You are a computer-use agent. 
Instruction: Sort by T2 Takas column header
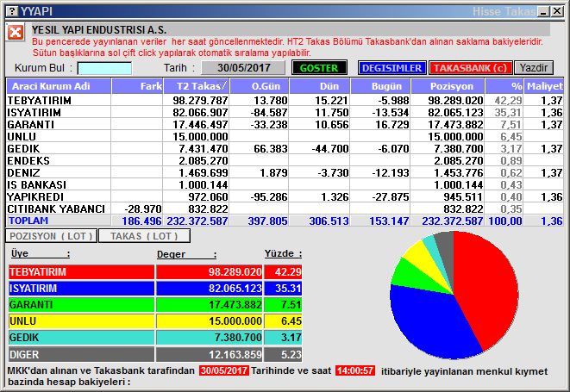[x=197, y=86]
